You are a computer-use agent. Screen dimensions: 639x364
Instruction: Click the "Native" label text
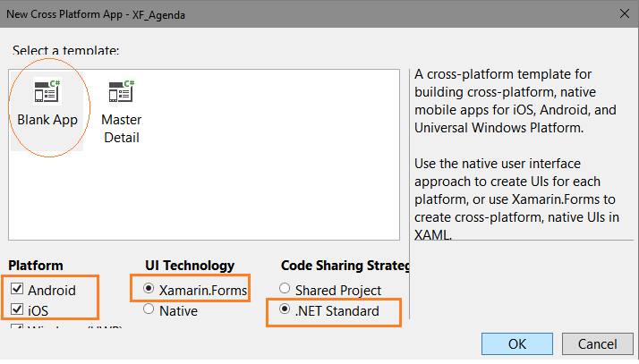click(178, 311)
